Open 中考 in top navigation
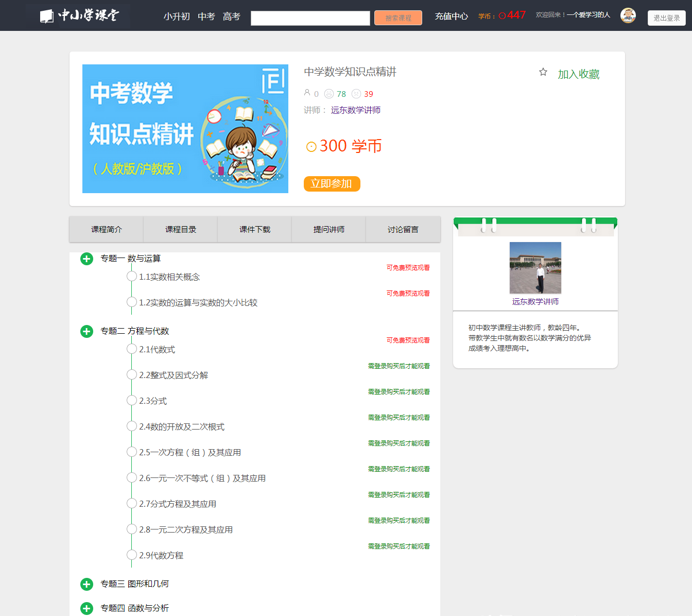692x616 pixels. (x=206, y=16)
